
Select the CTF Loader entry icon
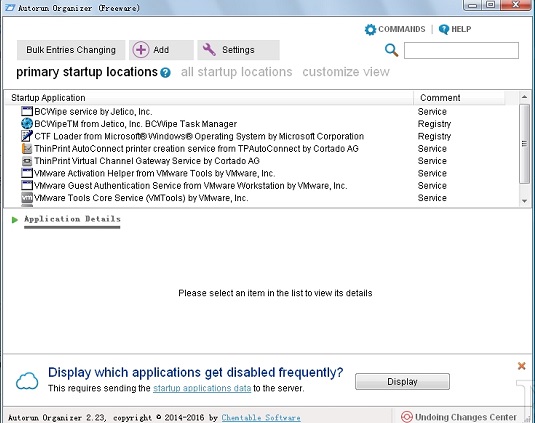tap(27, 136)
